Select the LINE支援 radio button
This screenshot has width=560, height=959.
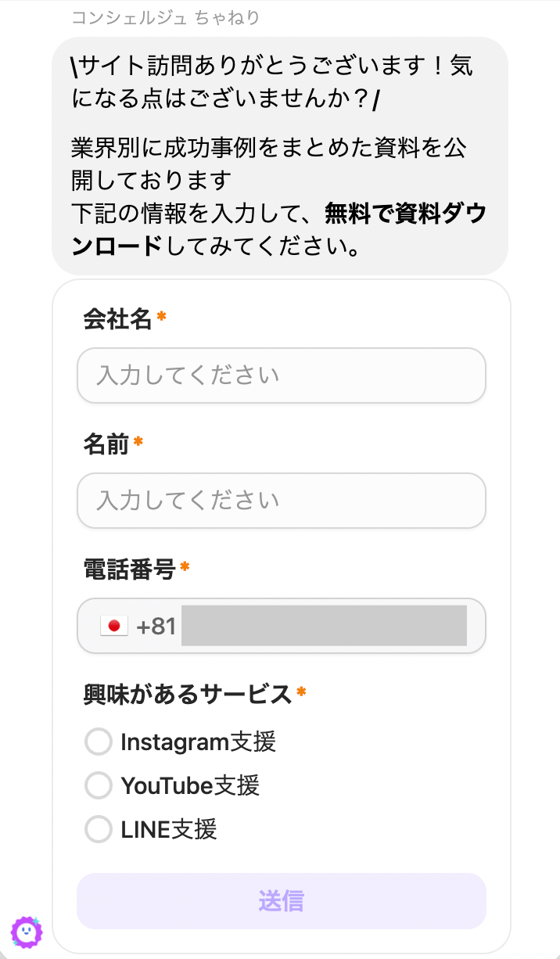click(99, 829)
